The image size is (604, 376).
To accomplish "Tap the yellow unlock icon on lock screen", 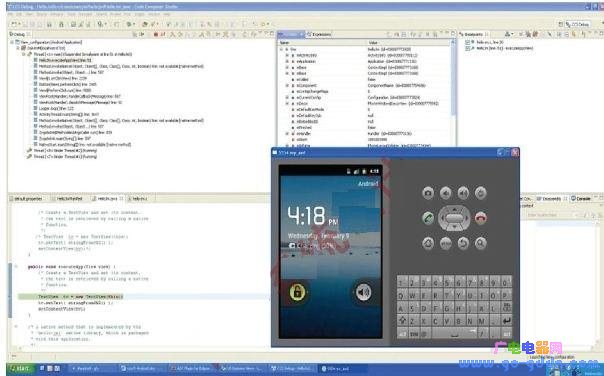I will pyautogui.click(x=297, y=292).
